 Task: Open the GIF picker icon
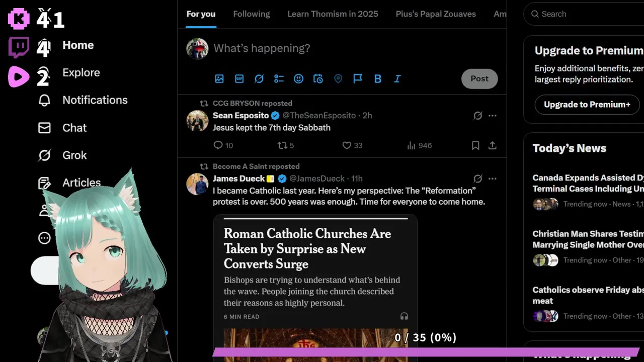(x=239, y=78)
